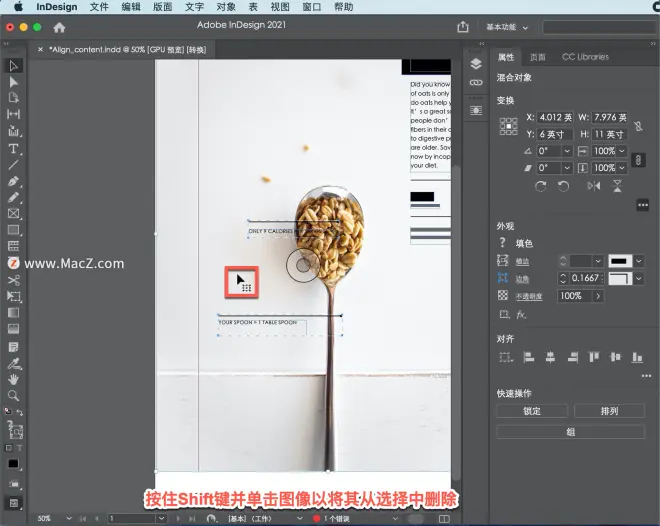Switch to the 页面 tab
Viewport: 660px width, 526px height.
pos(538,57)
